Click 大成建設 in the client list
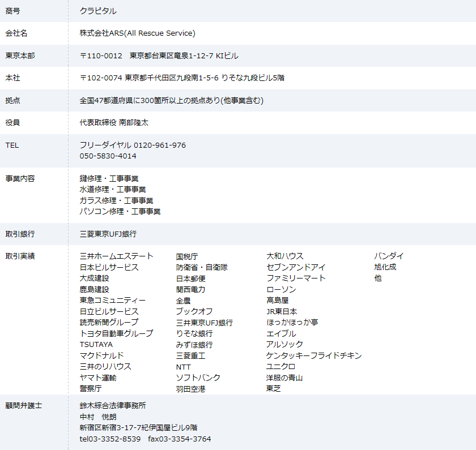Image resolution: width=476 pixels, height=450 pixels. [x=94, y=278]
